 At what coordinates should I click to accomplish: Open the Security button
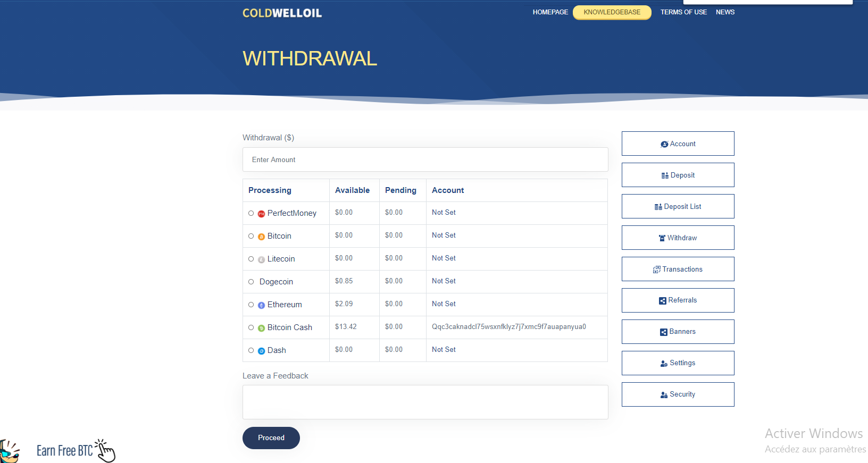678,394
